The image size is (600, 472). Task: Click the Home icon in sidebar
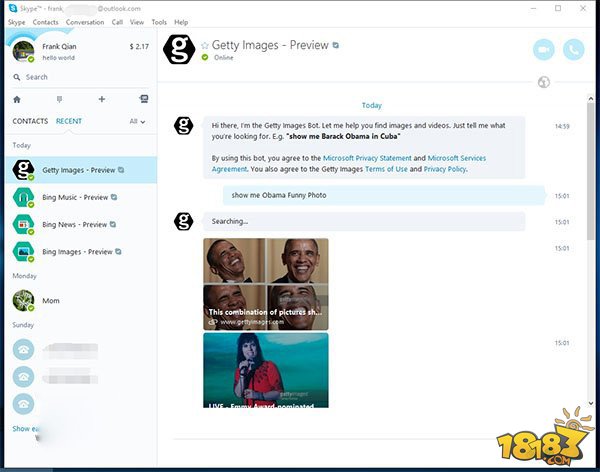[x=17, y=99]
